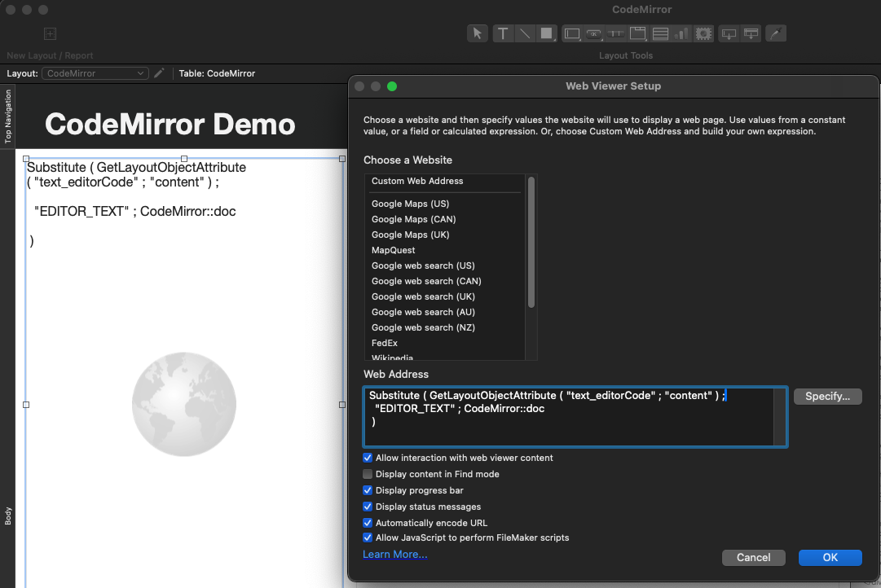The width and height of the screenshot is (881, 588).
Task: Toggle Automatically encode URL checkbox
Action: click(368, 523)
